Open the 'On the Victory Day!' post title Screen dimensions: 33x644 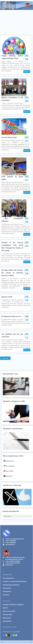[9, 137]
